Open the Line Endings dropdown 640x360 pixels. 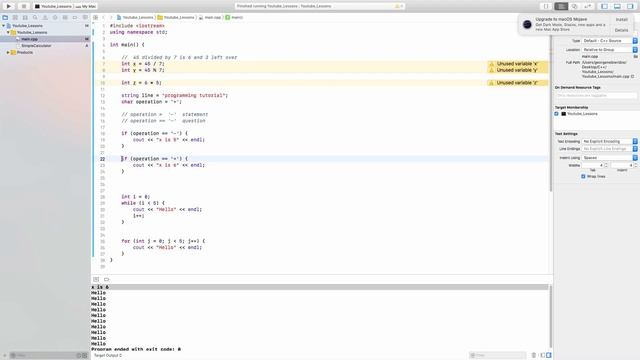pos(609,149)
